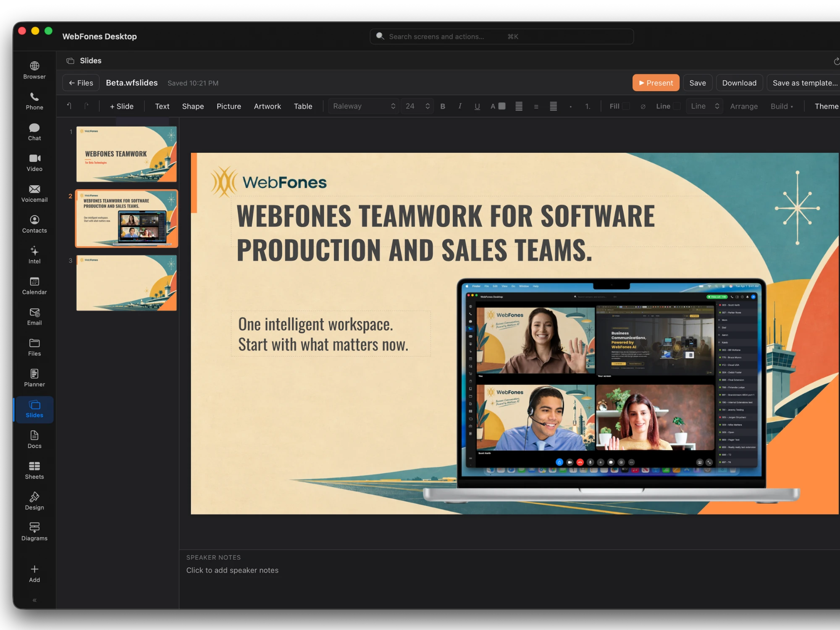Open the Video sidebar icon
Viewport: 840px width, 630px height.
point(34,163)
